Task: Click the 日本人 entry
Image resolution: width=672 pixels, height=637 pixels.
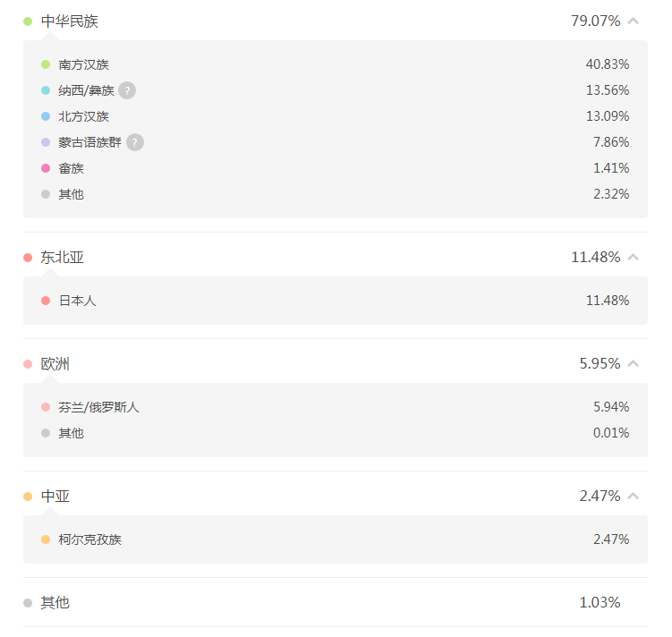Action: point(78,301)
